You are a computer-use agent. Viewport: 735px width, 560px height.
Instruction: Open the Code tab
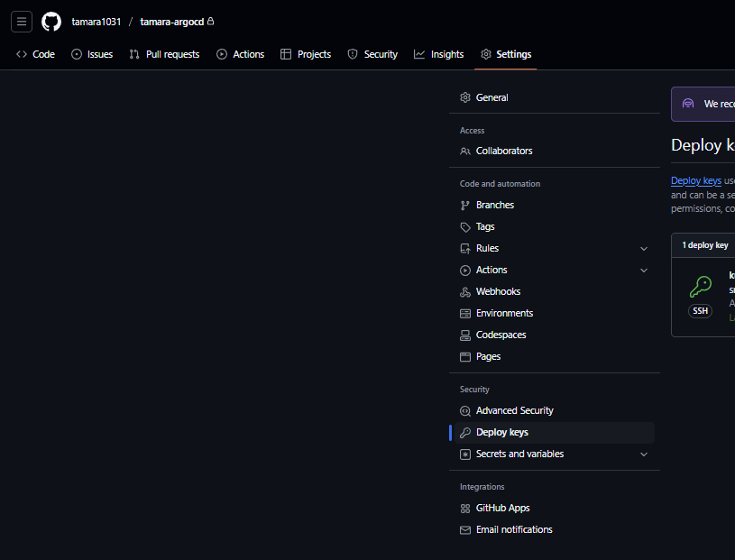tap(36, 54)
